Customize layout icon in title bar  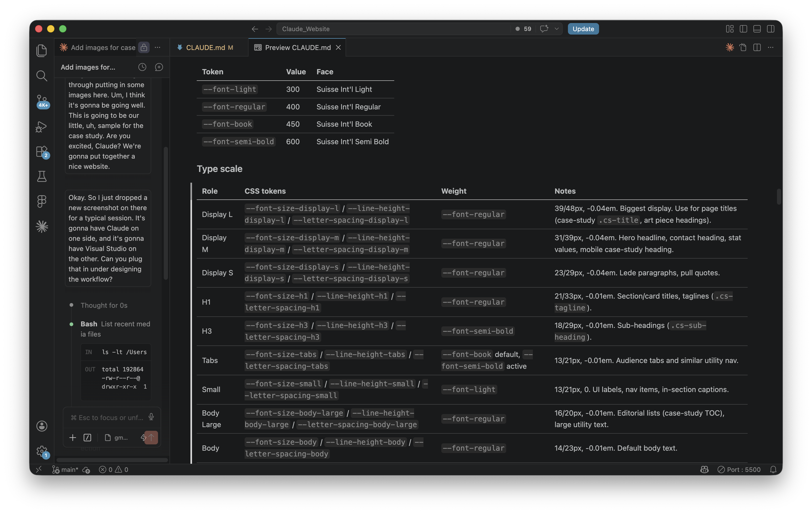730,29
